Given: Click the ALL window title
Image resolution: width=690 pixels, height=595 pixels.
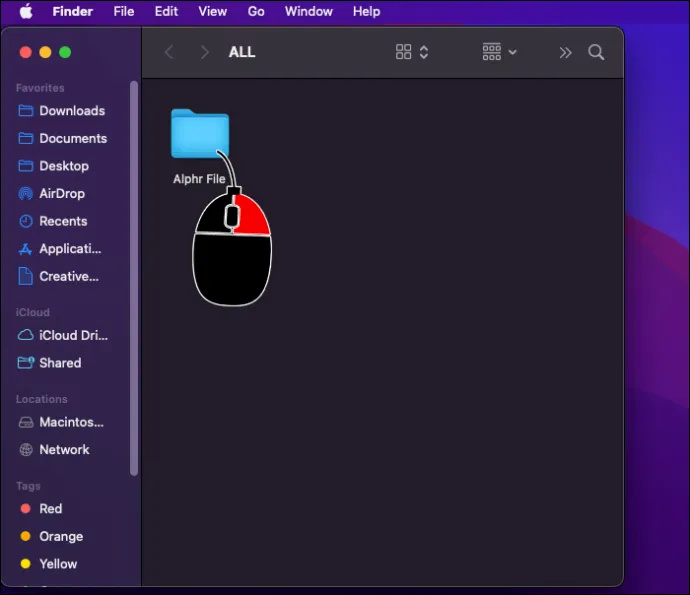Looking at the screenshot, I should click(x=242, y=52).
